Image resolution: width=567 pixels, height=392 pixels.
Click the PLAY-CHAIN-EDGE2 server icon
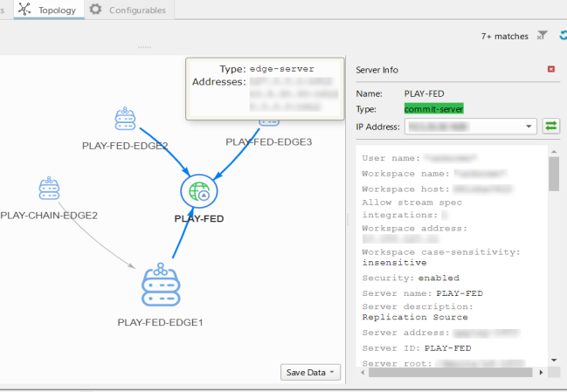[x=49, y=189]
